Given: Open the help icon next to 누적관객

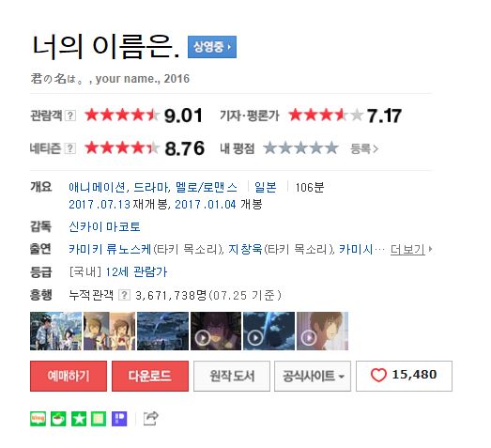Looking at the screenshot, I should (124, 295).
